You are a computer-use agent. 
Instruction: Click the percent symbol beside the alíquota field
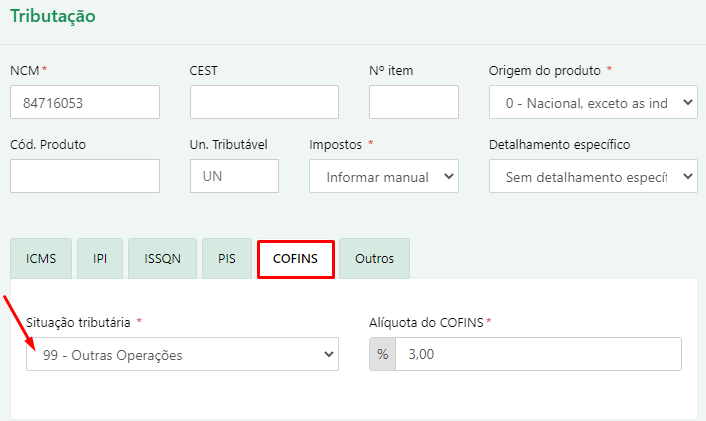[382, 354]
